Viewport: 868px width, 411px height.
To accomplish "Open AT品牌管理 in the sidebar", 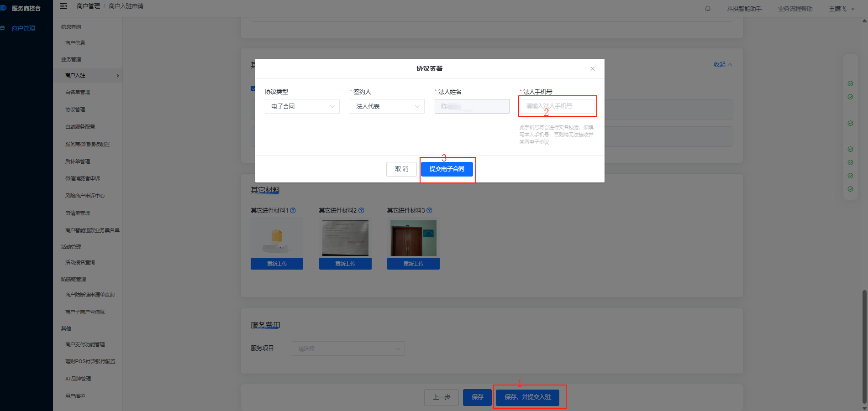I will 78,379.
